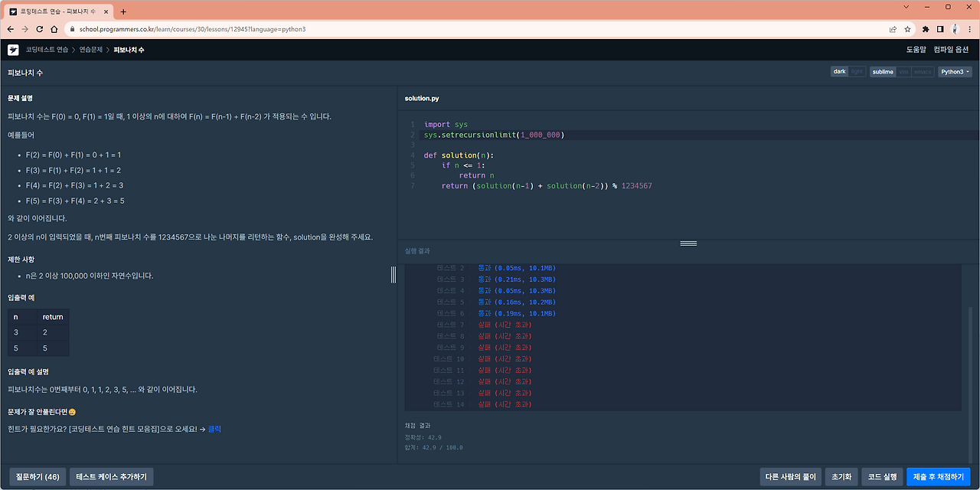Image resolution: width=980 pixels, height=490 pixels.
Task: Open the Chrome extensions puzzle icon
Action: [926, 29]
